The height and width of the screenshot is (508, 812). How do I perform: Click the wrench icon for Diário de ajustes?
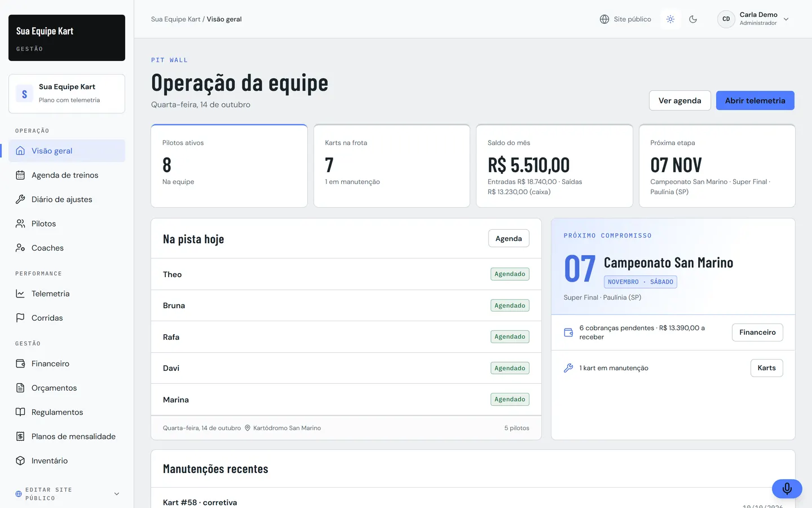pos(20,199)
